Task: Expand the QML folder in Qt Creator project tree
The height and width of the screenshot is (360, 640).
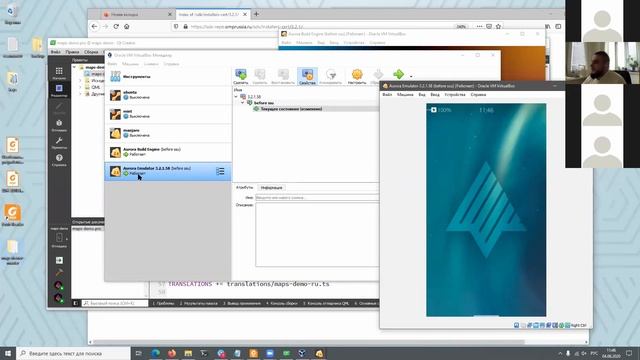Action: click(80, 87)
